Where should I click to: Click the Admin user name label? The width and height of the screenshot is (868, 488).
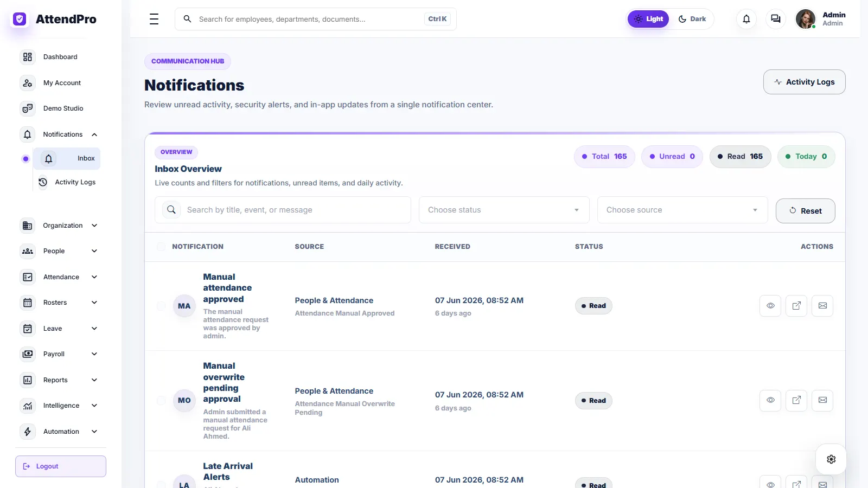tap(834, 15)
